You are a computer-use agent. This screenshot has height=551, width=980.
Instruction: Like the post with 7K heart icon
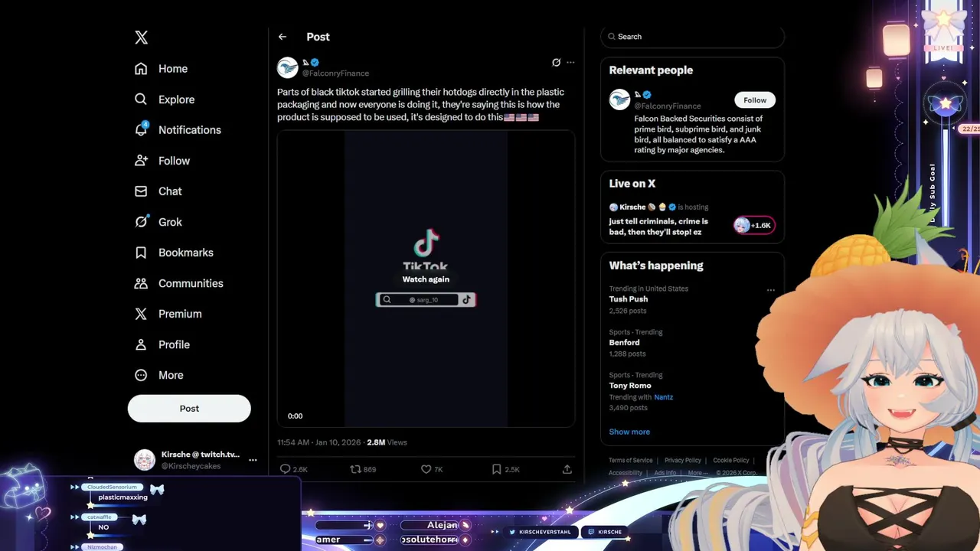(426, 469)
